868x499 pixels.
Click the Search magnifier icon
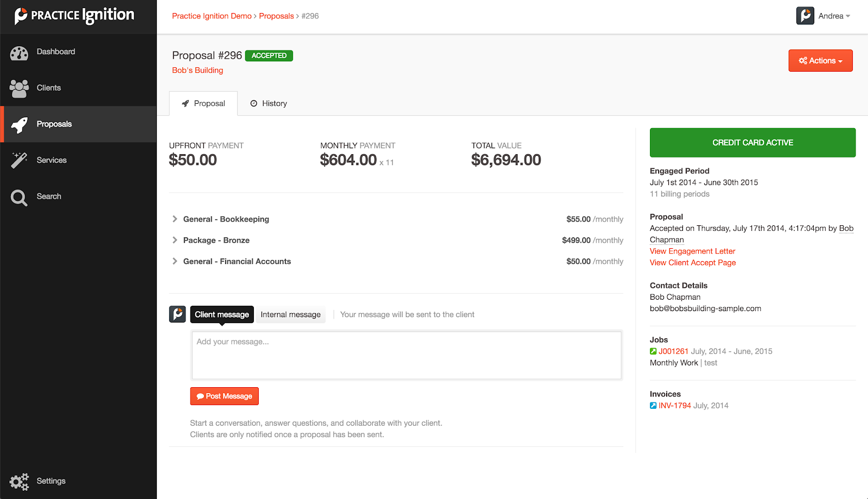tap(19, 198)
